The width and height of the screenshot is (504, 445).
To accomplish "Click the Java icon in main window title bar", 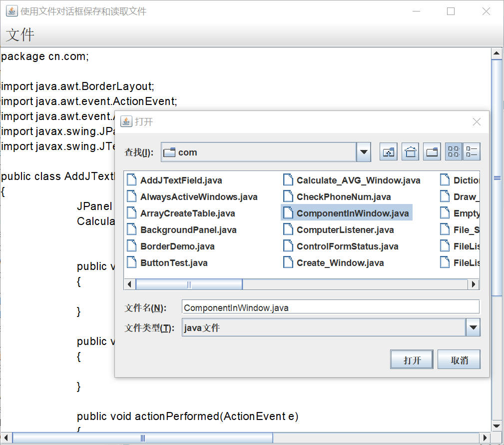I will [x=11, y=10].
